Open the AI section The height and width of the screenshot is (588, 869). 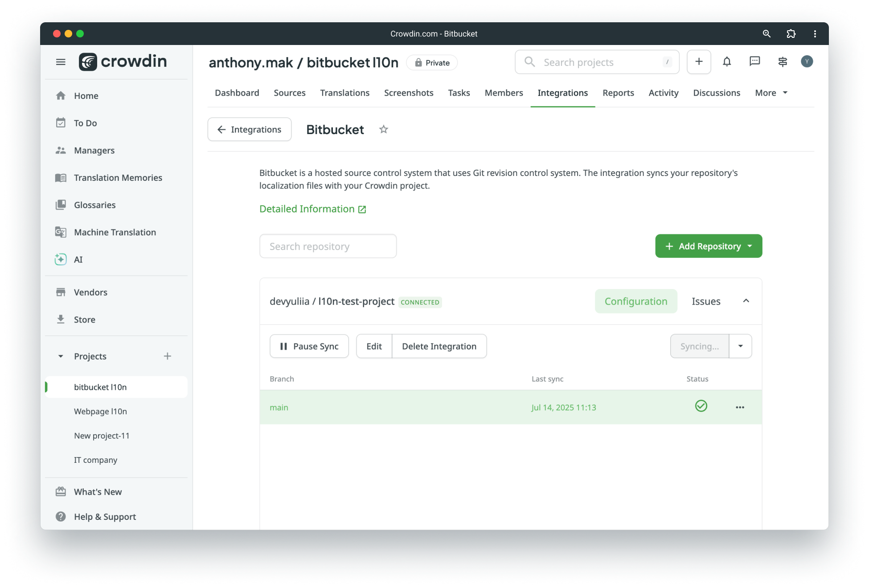tap(78, 259)
